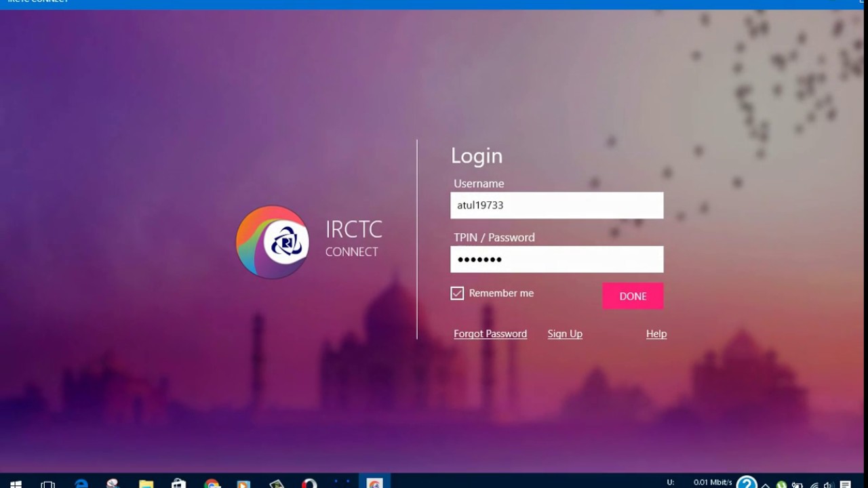Click the IRCTC Connect round logo
Image resolution: width=868 pixels, height=488 pixels.
pos(273,242)
